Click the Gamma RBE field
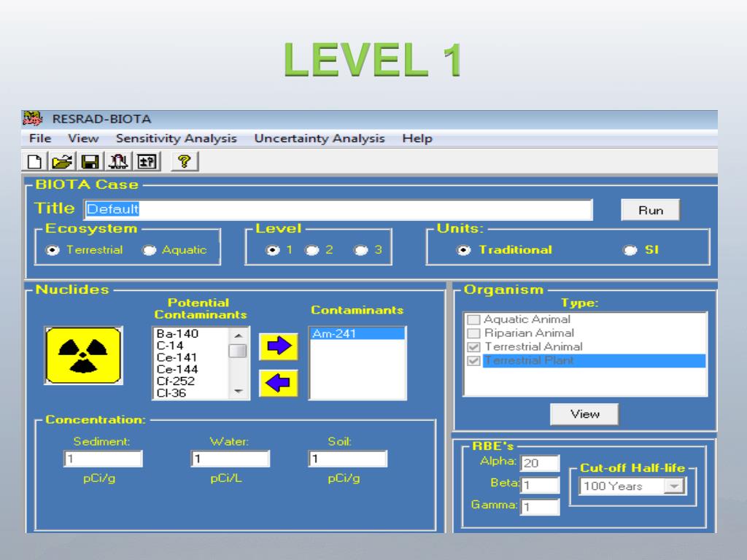This screenshot has height=560, width=747. tap(540, 507)
